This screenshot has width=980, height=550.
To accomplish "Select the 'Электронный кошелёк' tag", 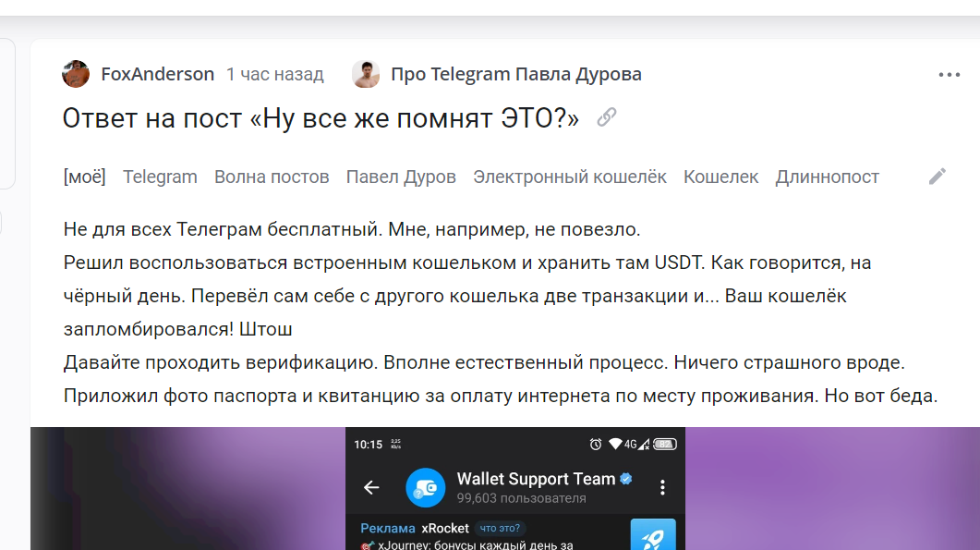I will point(570,177).
